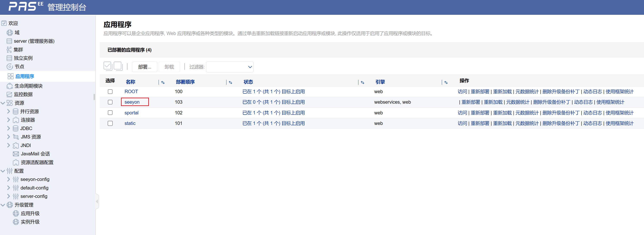Click sort arrows icon next to 名称 column
The width and height of the screenshot is (644, 235).
[163, 82]
